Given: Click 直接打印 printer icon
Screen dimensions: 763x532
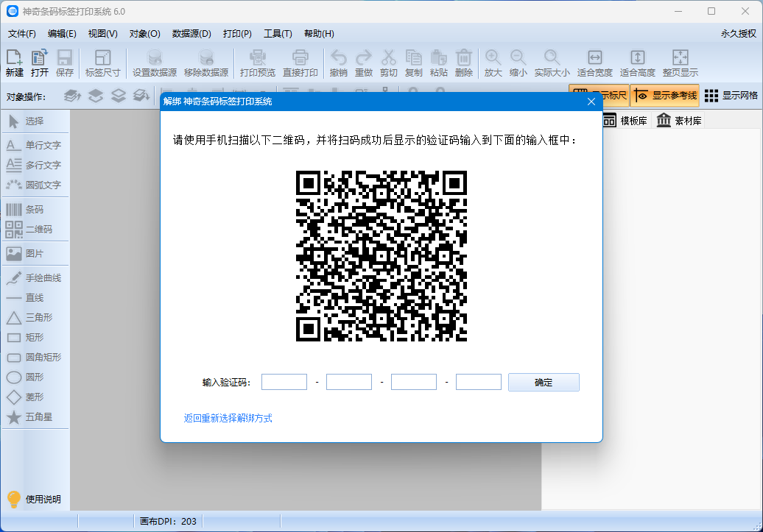Looking at the screenshot, I should click(x=300, y=63).
